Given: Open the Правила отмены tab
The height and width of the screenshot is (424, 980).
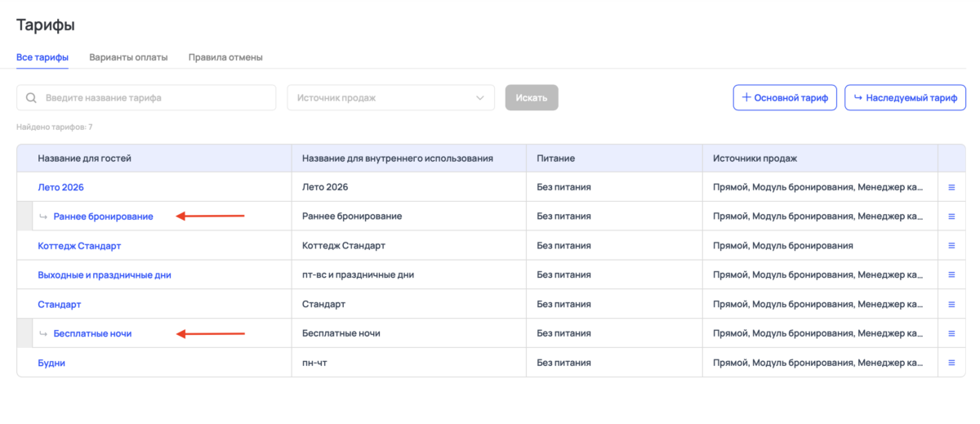Looking at the screenshot, I should (225, 57).
